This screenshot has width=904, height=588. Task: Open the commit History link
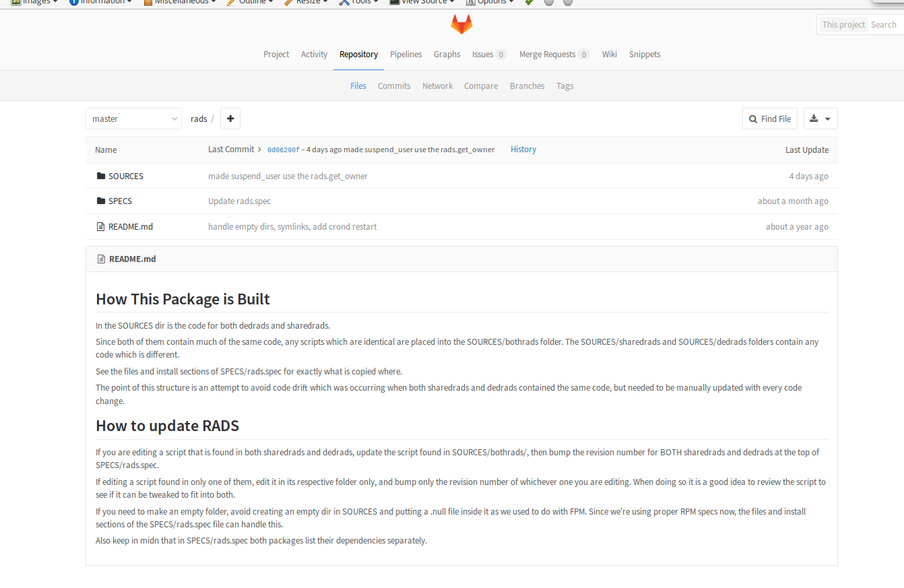click(523, 150)
